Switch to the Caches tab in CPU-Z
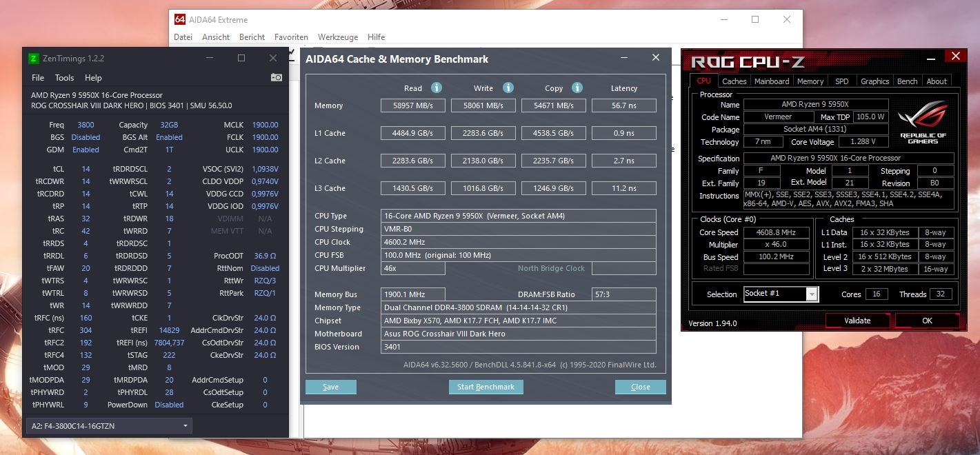 click(734, 81)
